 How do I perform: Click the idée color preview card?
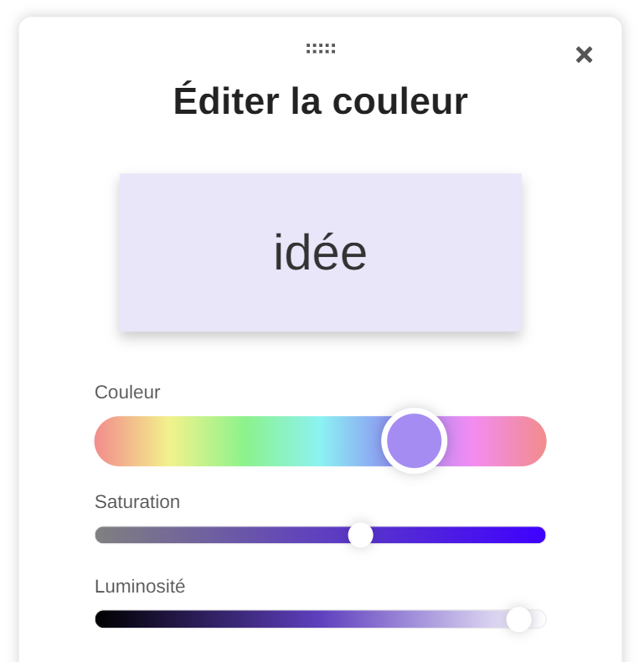(320, 252)
